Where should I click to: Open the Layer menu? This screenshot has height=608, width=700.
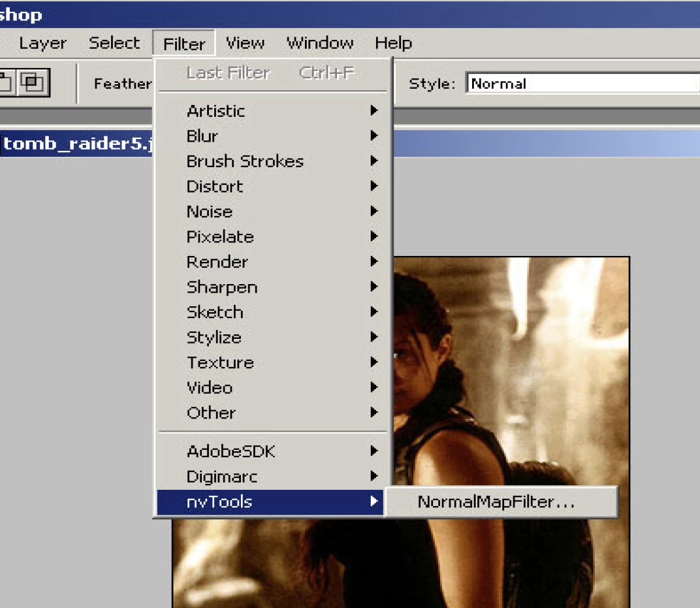point(43,43)
